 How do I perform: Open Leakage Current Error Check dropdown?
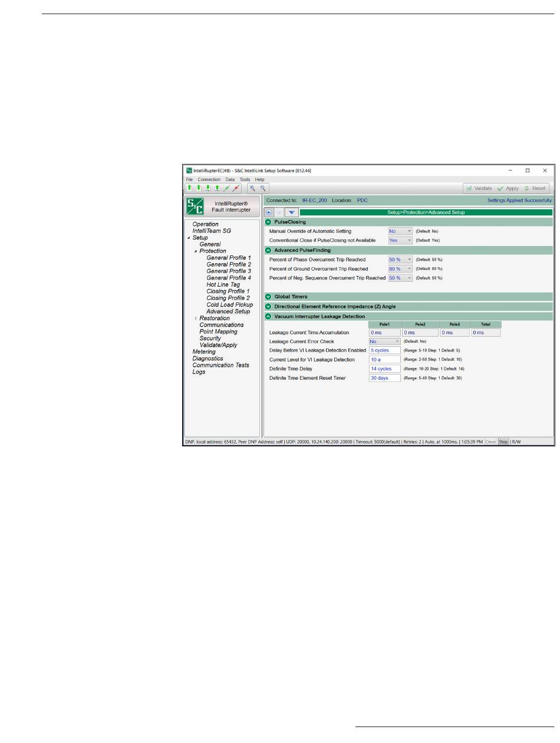point(384,341)
